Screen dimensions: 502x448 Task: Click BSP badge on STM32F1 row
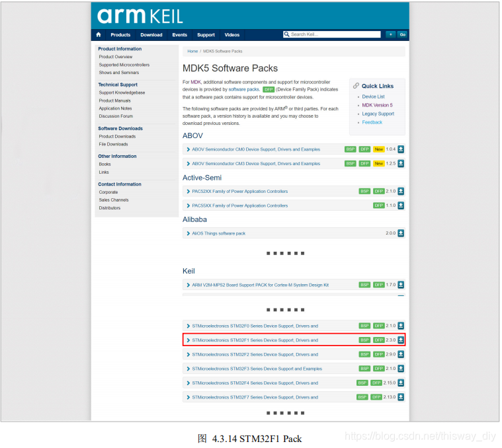[x=364, y=340]
